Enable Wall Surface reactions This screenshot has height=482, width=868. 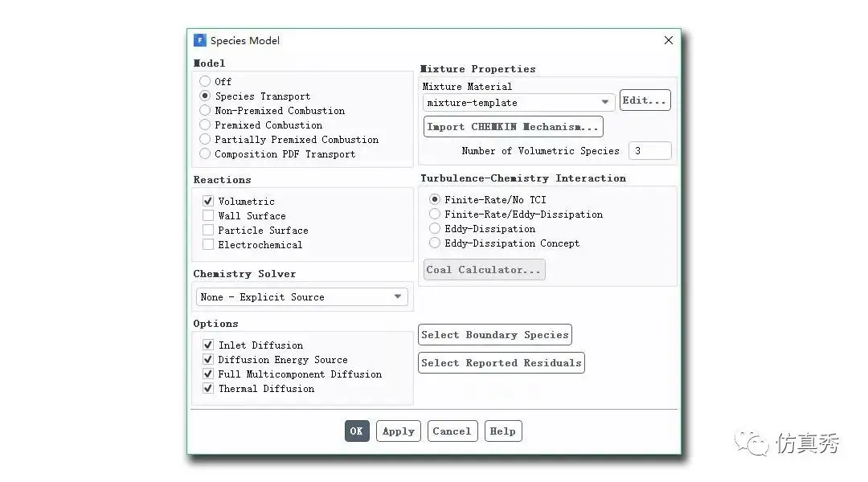pos(208,215)
